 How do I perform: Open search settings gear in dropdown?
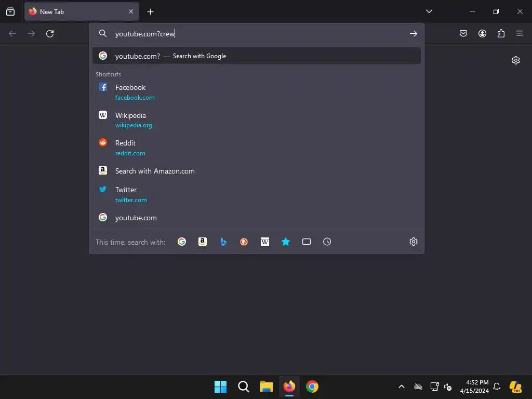click(x=413, y=242)
